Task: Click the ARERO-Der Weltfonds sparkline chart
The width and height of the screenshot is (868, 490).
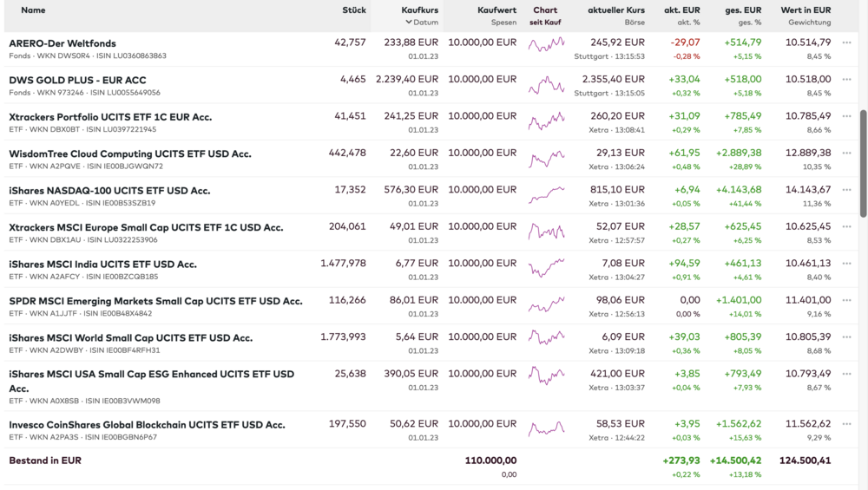Action: coord(546,43)
